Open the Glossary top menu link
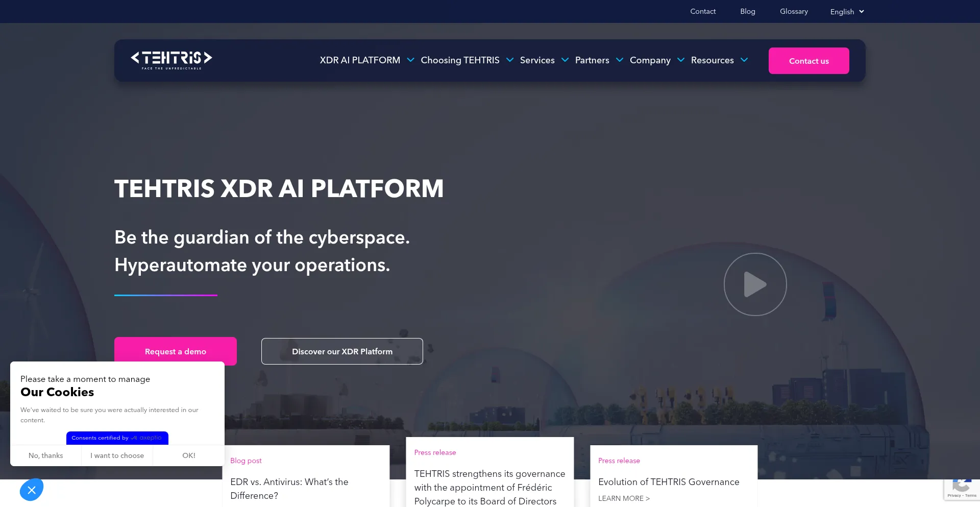 point(794,11)
